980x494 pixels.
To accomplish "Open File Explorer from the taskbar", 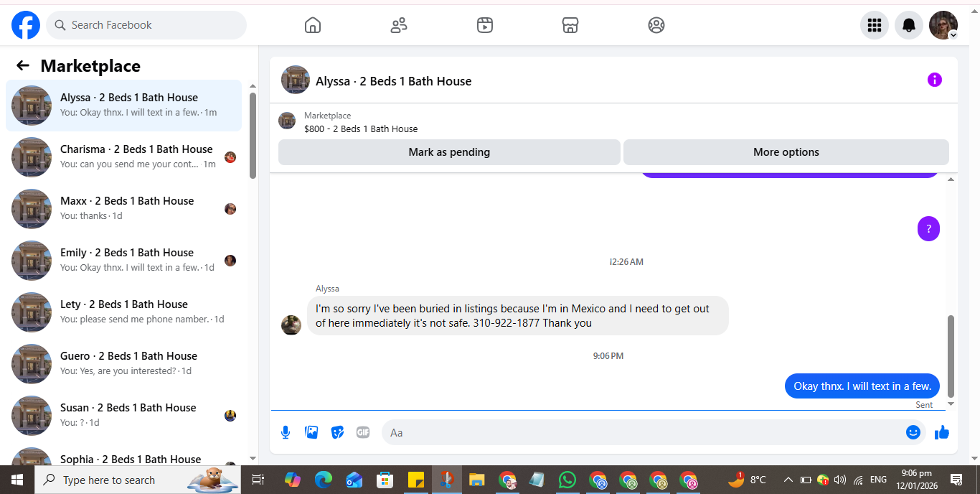I will point(477,480).
